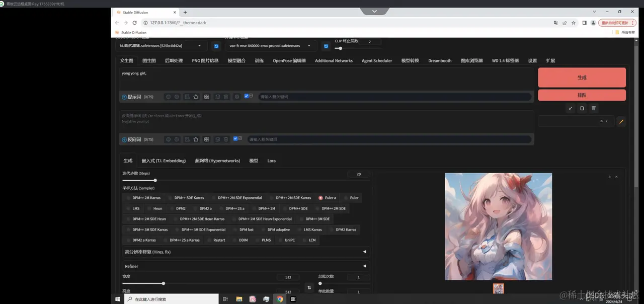The image size is (644, 304).
Task: Click the trash icon under the 排队 button
Action: [594, 108]
